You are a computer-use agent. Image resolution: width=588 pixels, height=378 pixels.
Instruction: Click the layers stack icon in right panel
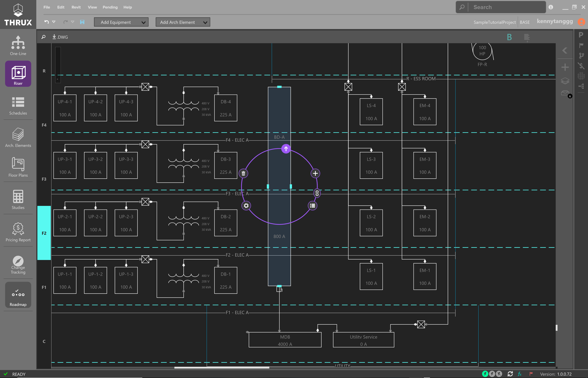click(565, 81)
